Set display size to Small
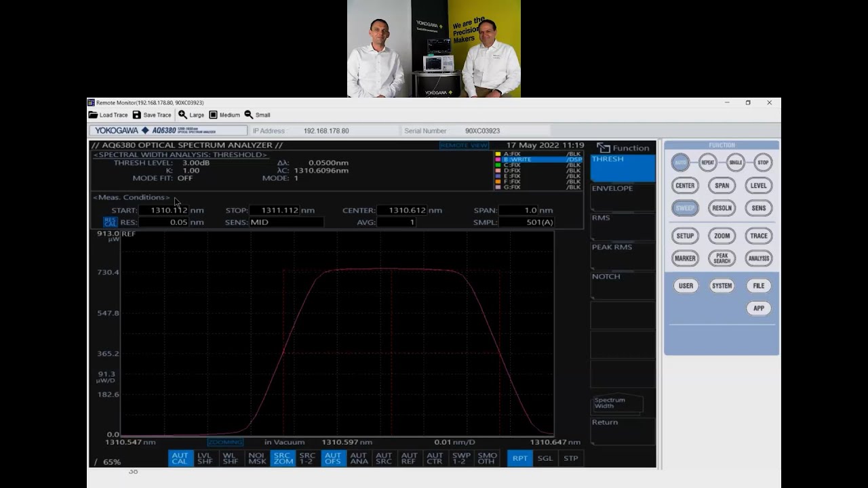The image size is (868, 488). click(x=258, y=115)
